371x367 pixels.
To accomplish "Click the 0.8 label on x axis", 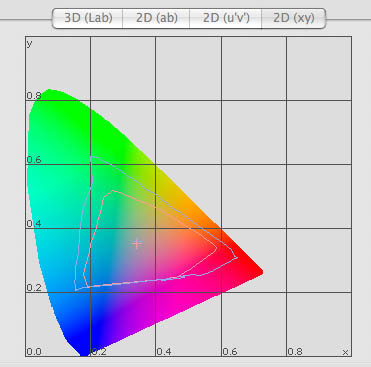I will [295, 352].
